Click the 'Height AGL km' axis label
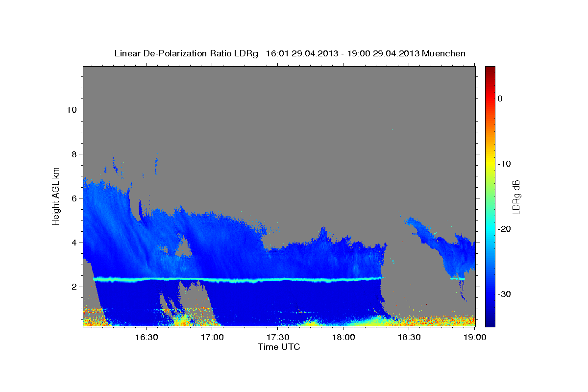The width and height of the screenshot is (588, 392). [x=56, y=196]
